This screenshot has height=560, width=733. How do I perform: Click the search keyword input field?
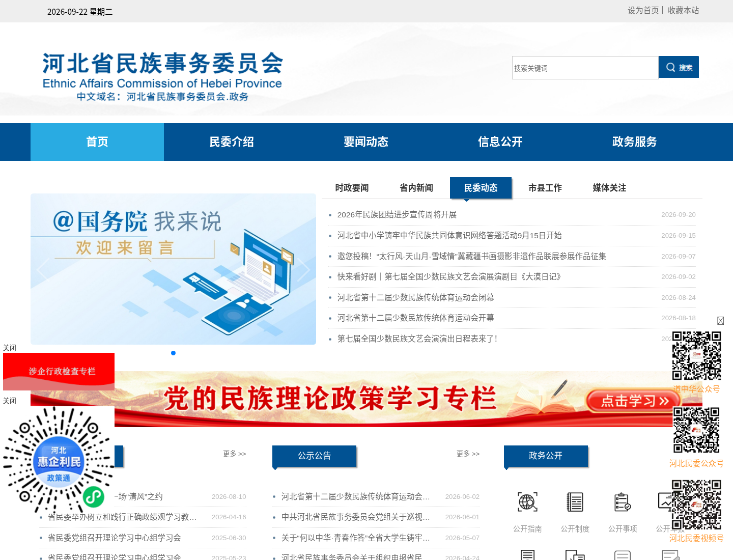[x=585, y=68]
